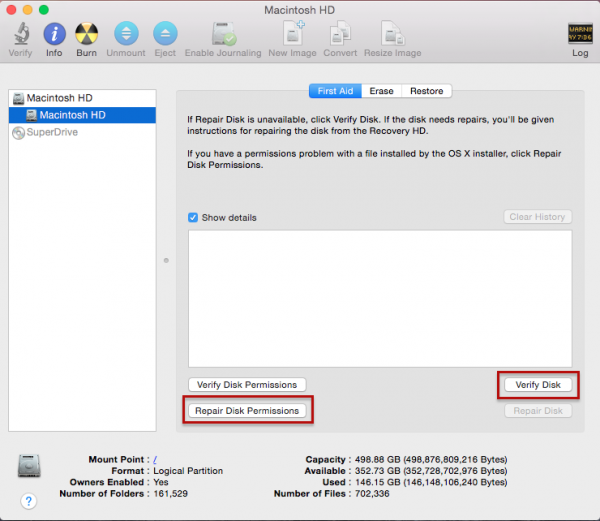The image size is (600, 521).
Task: Click the Unmount toolbar icon
Action: [126, 34]
